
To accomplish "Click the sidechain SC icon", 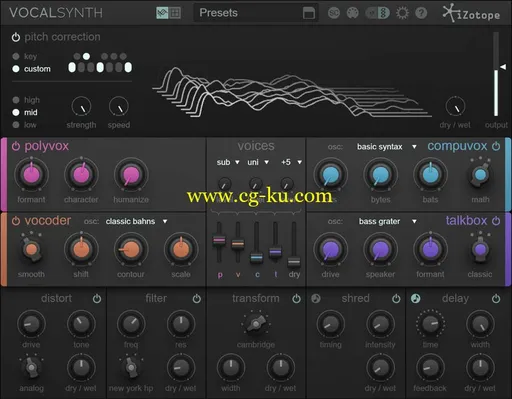I will (334, 13).
